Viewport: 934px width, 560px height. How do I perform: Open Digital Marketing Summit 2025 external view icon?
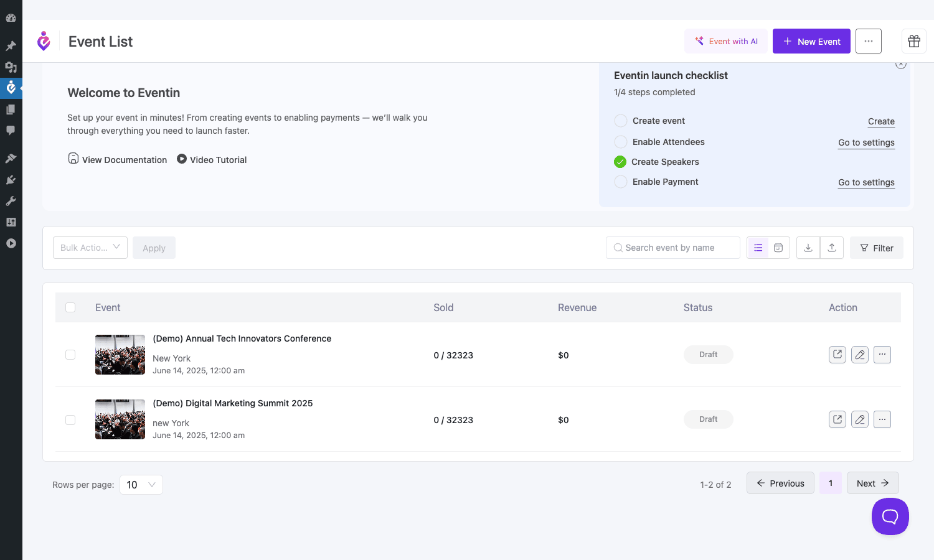tap(837, 419)
